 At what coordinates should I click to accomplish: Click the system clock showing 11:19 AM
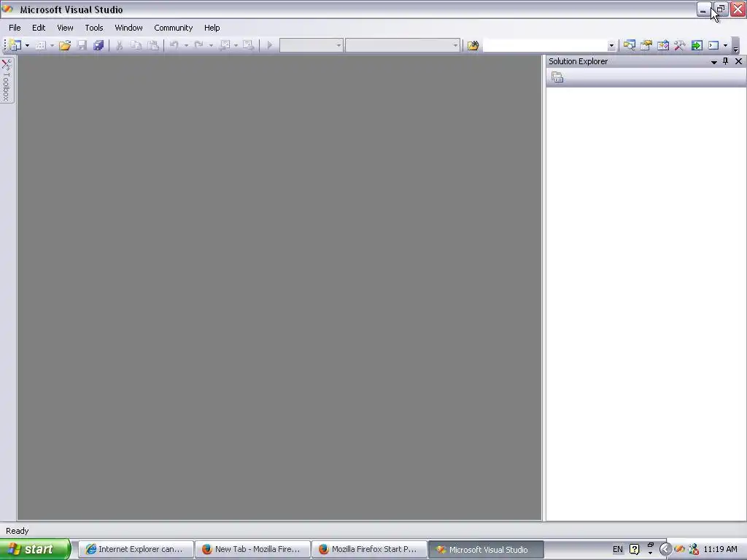(x=720, y=550)
